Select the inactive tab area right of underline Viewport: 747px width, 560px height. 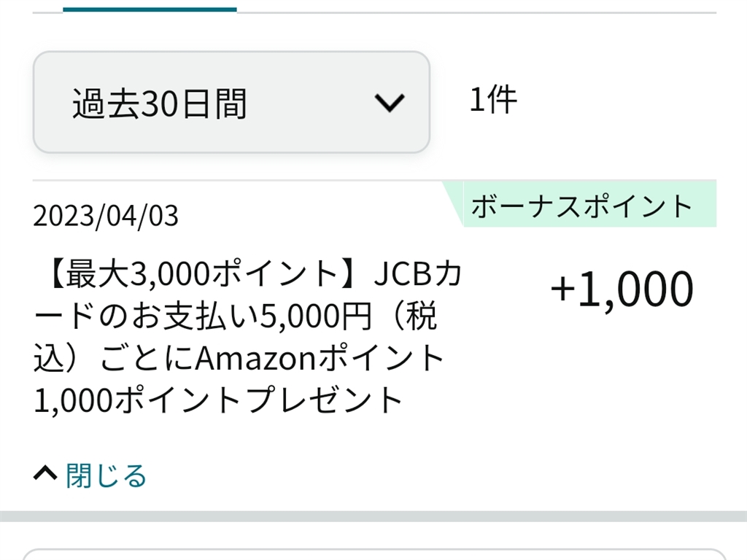coord(474,7)
